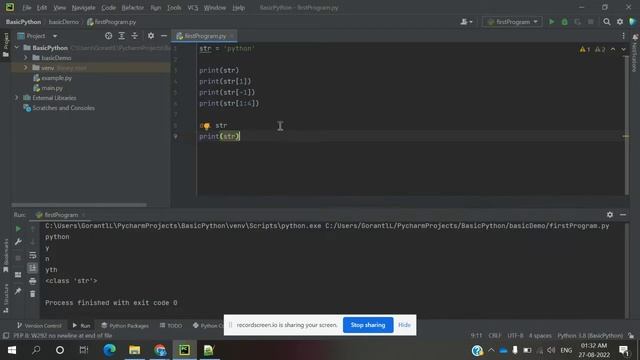
Task: Run the firstProgram configuration with the green play icon
Action: point(551,22)
